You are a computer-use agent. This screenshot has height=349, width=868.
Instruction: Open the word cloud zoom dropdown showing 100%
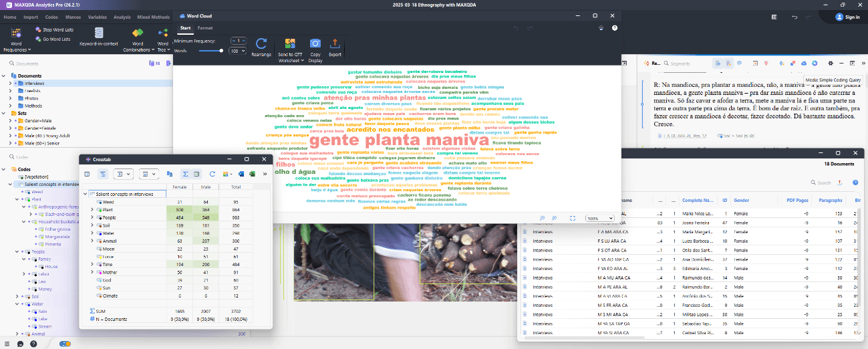(599, 218)
